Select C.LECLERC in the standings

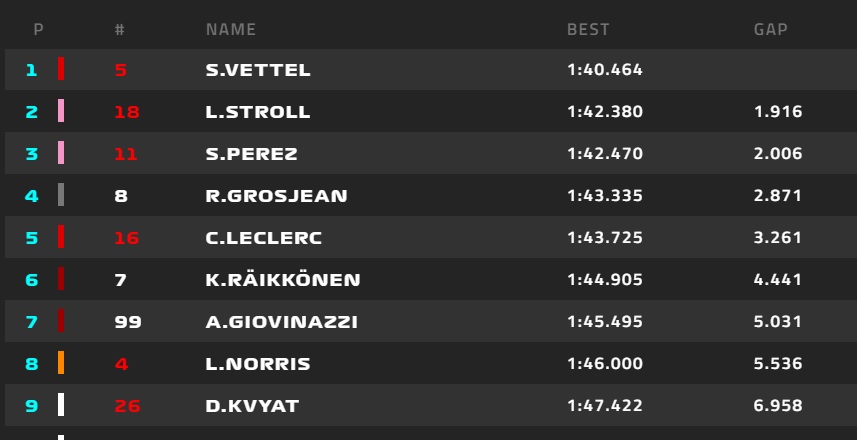click(x=264, y=238)
